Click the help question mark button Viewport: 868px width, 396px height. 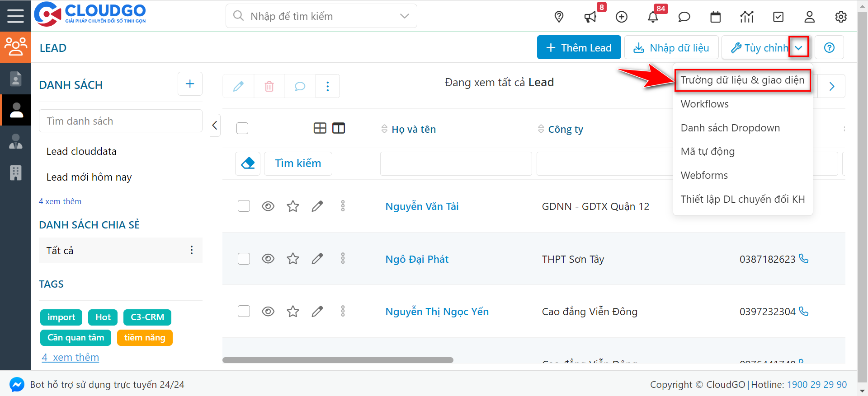click(829, 47)
